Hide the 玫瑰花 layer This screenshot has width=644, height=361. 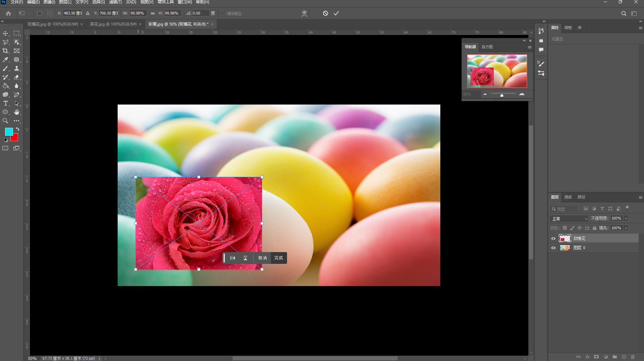pos(553,239)
